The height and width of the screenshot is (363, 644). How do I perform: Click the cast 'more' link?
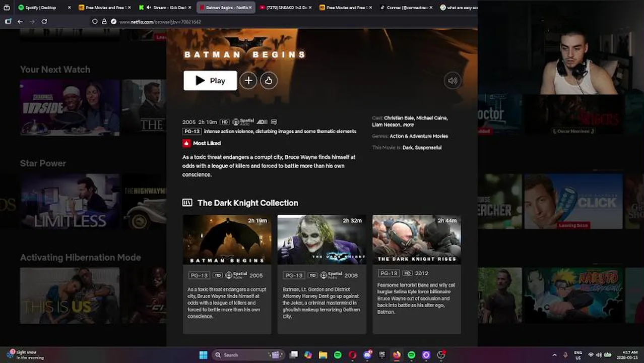click(408, 125)
